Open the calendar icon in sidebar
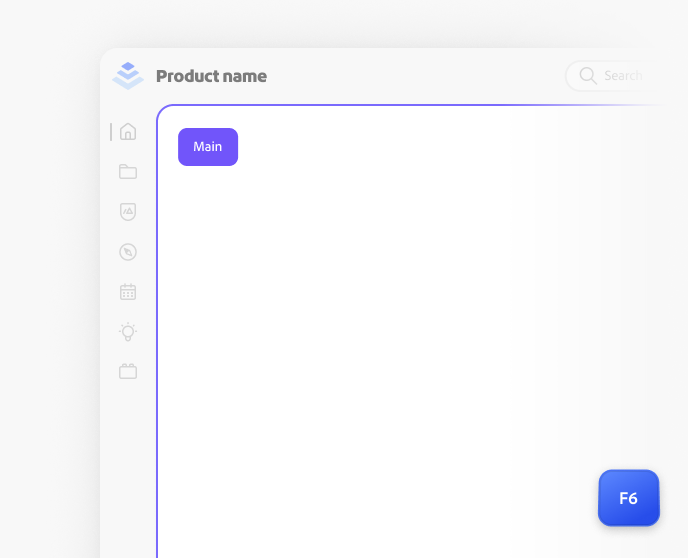 (x=128, y=292)
